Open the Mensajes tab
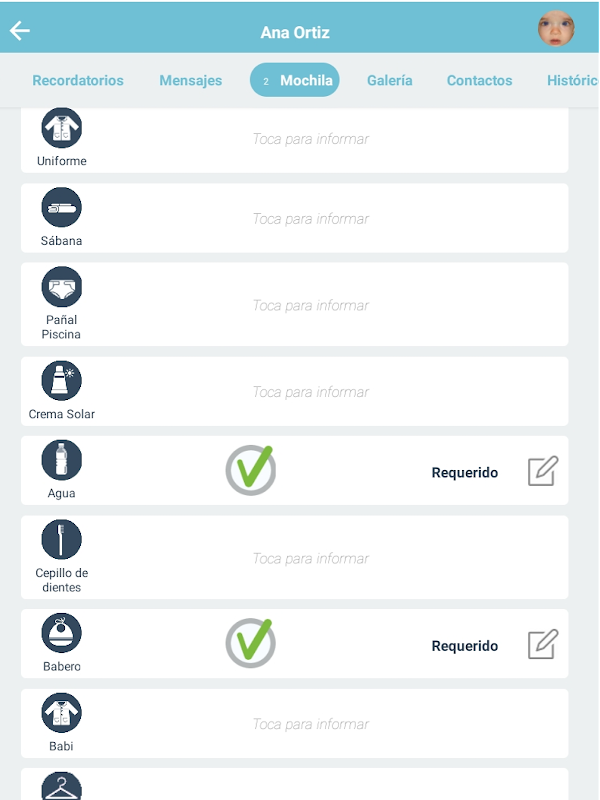The image size is (600, 800). (x=191, y=81)
